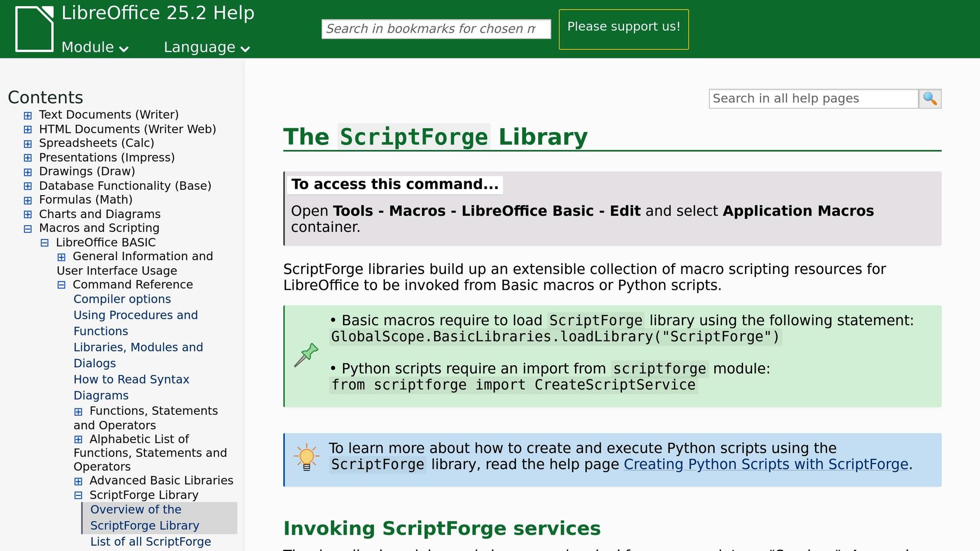Click the Invoking ScriptForge services heading
The height and width of the screenshot is (551, 980).
(442, 529)
